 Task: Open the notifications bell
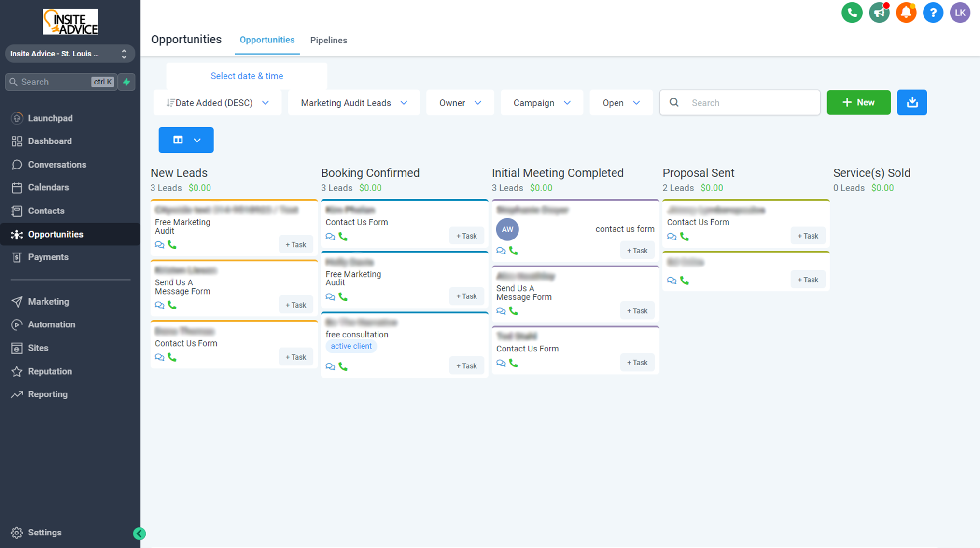pos(906,13)
